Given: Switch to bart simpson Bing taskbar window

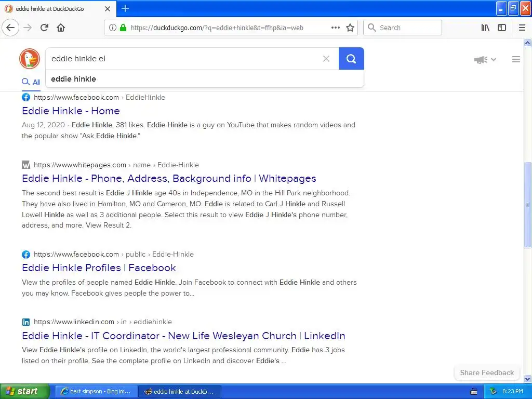Looking at the screenshot, I should tap(96, 391).
